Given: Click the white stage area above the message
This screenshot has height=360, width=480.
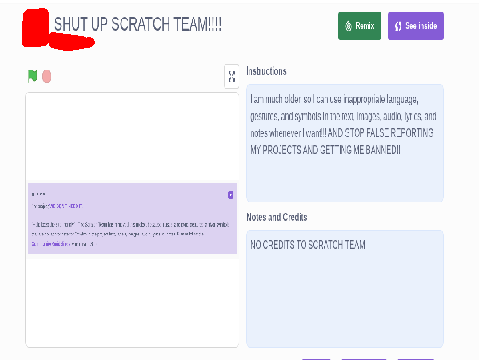Looking at the screenshot, I should coord(132,138).
